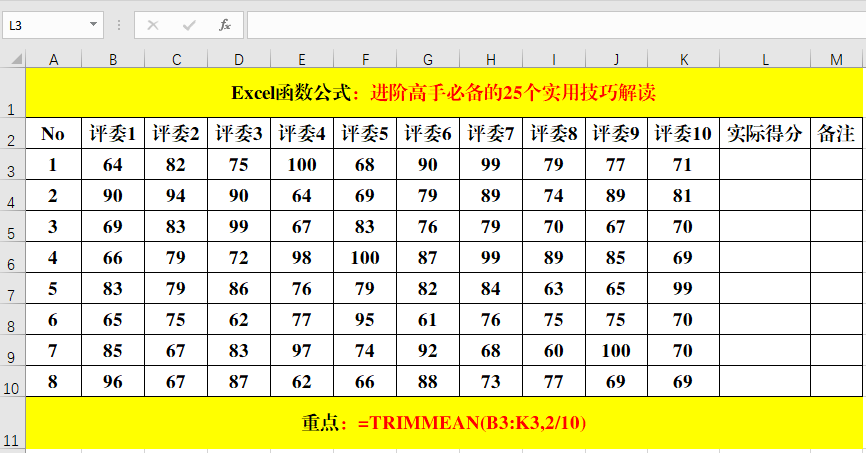Select column H header

(x=490, y=59)
